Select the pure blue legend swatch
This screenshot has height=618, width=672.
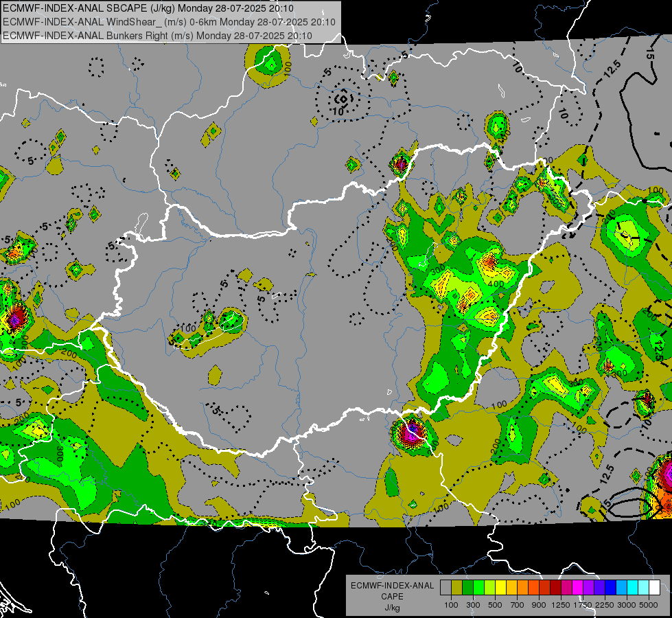611,588
